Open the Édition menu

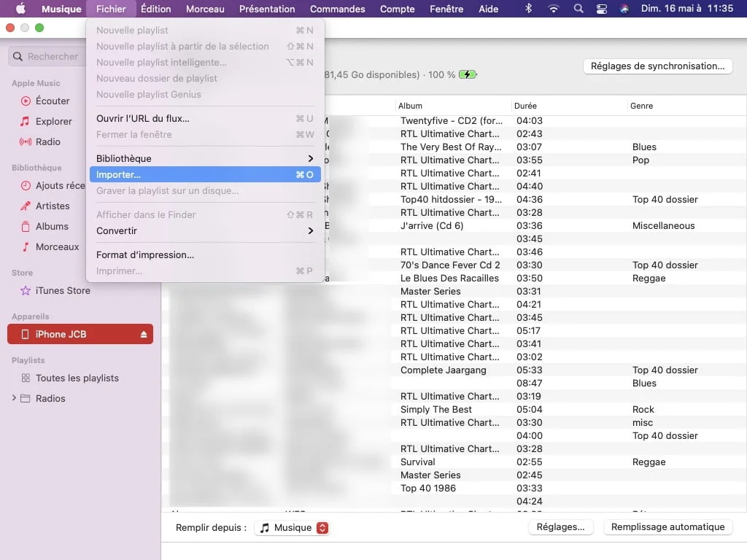coord(156,9)
